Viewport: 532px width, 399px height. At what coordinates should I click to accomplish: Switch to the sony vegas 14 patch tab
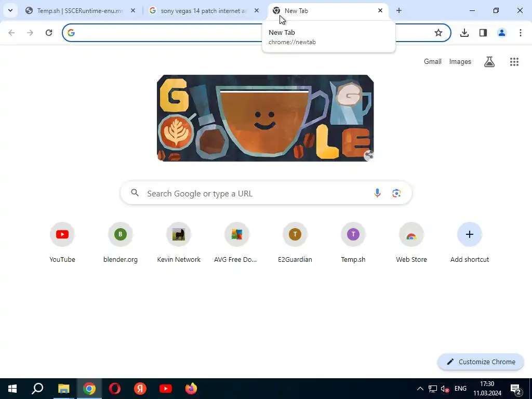coord(203,11)
